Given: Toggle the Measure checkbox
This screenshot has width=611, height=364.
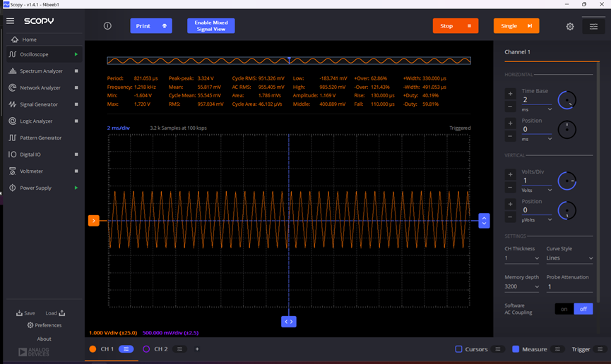Looking at the screenshot, I should [x=516, y=349].
